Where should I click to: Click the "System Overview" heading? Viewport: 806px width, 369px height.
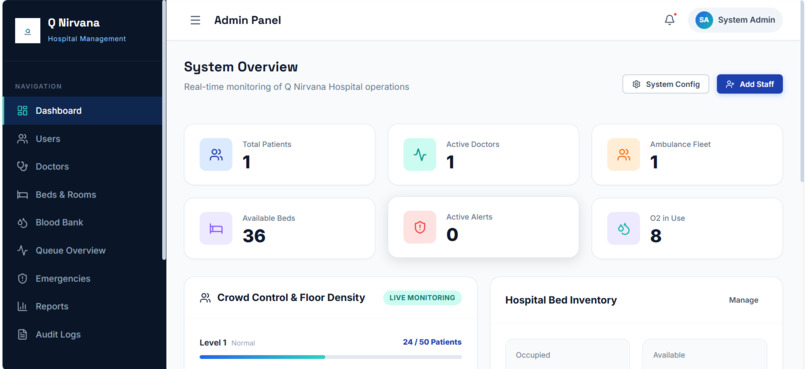click(x=241, y=67)
